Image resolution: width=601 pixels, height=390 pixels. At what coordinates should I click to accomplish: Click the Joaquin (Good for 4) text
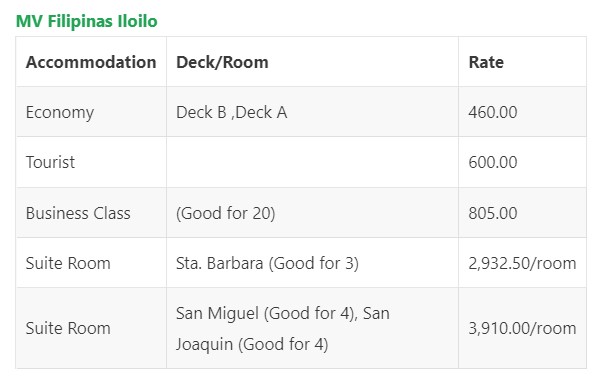click(x=252, y=344)
